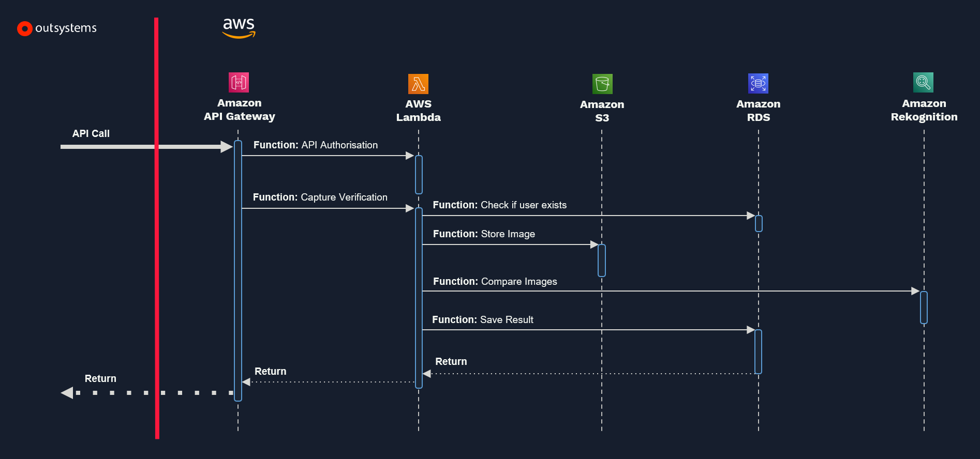Image resolution: width=980 pixels, height=459 pixels.
Task: Select the lower RDS activation bar for Save Result
Action: pos(759,351)
